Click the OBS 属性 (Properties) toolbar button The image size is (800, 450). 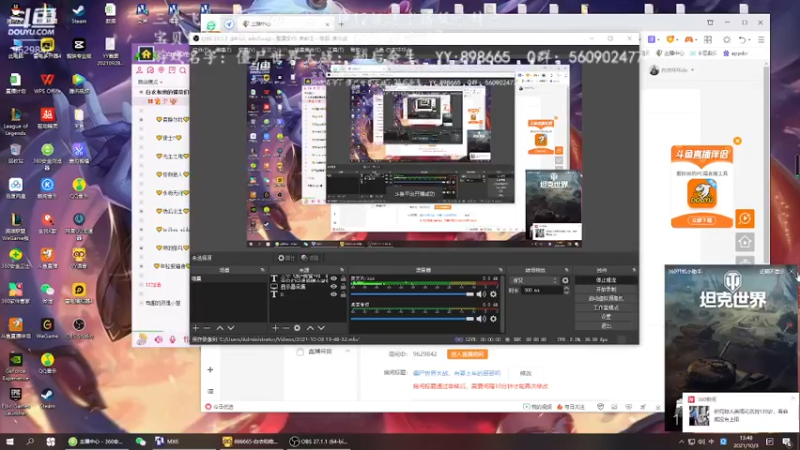pyautogui.click(x=286, y=258)
